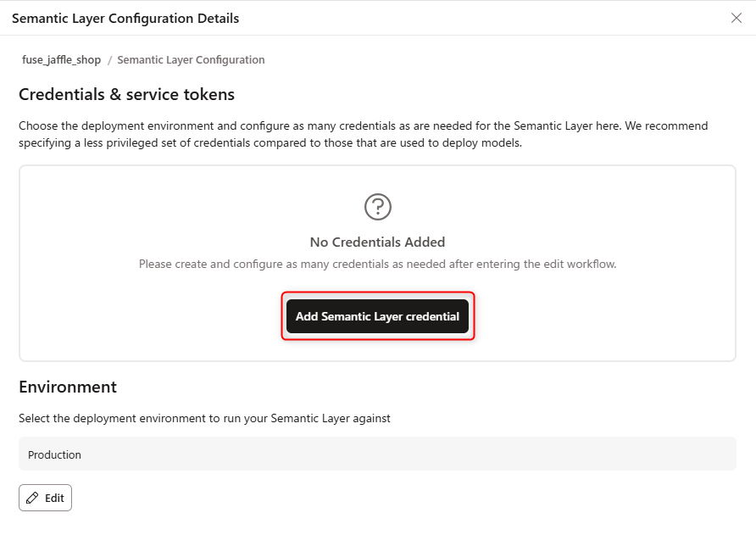The width and height of the screenshot is (756, 535).
Task: Click the 'Select the deployment environment' description
Action: coord(204,418)
